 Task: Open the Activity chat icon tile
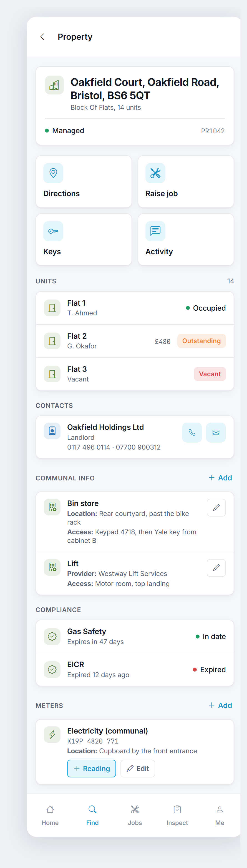pyautogui.click(x=186, y=240)
